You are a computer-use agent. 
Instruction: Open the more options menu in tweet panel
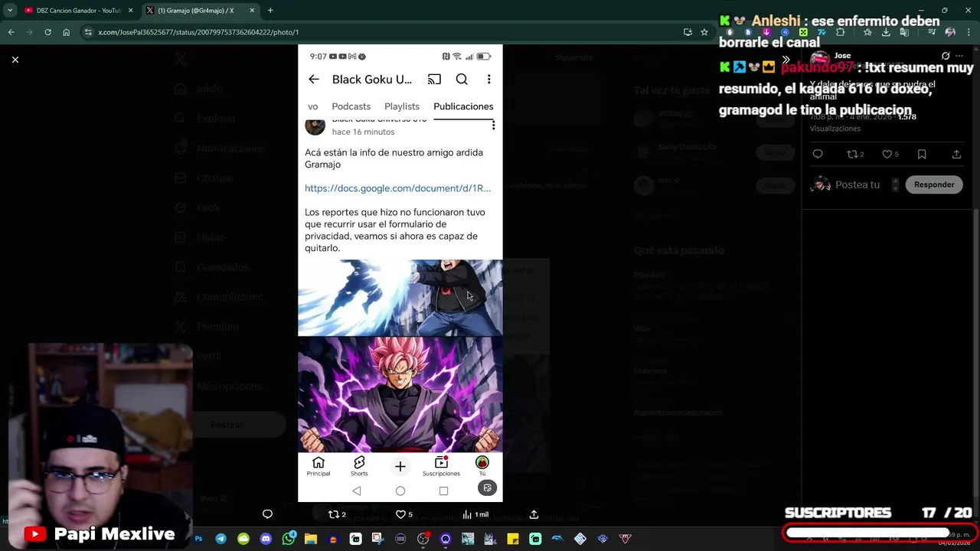coord(959,56)
